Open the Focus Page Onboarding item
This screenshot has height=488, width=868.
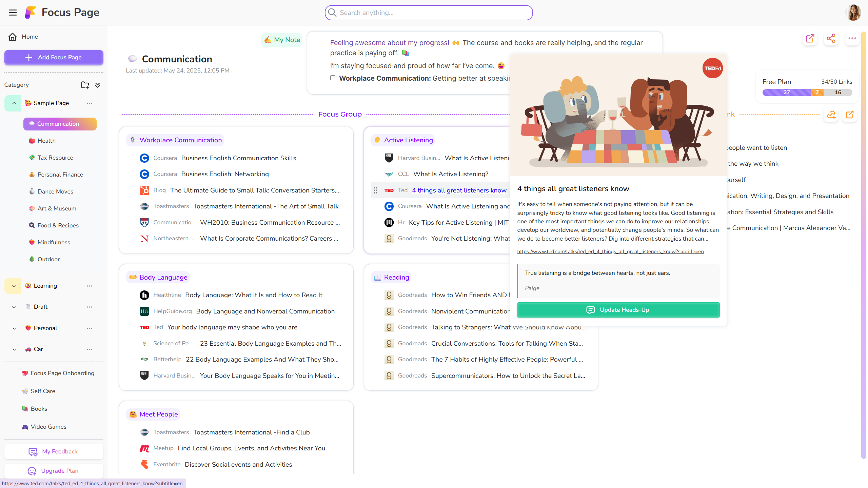pos(58,373)
